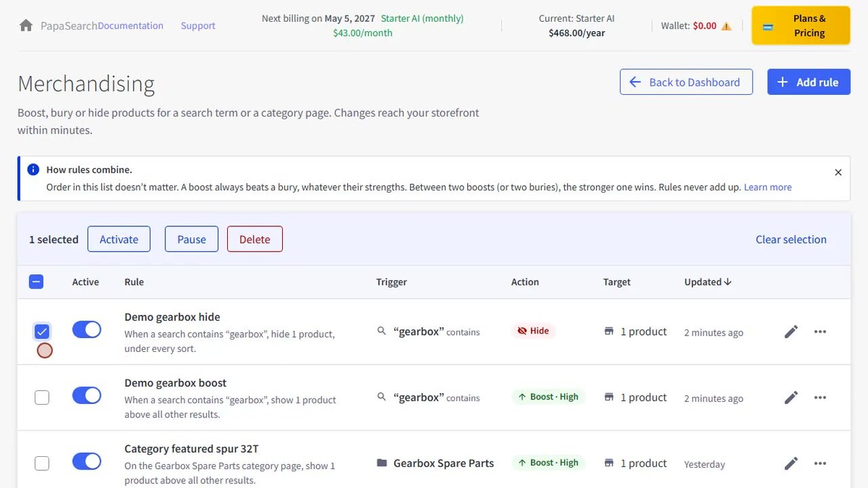The image size is (868, 488).
Task: Follow the Learn more link
Action: coord(768,187)
